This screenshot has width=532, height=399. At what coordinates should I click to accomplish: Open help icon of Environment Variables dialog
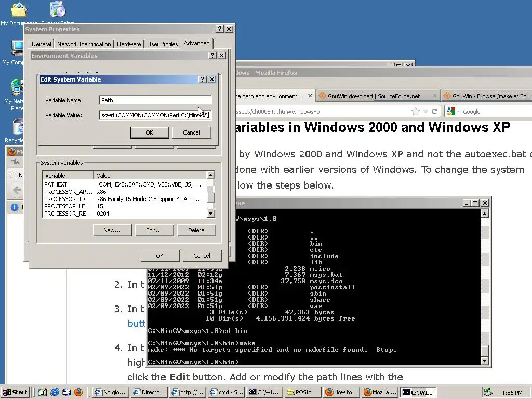[212, 55]
